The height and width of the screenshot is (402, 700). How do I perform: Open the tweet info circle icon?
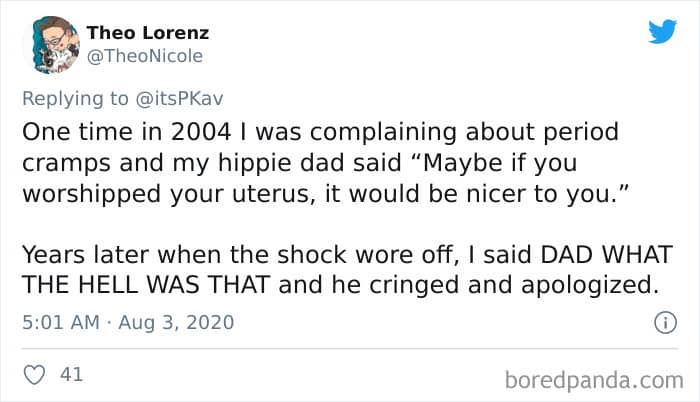[660, 323]
